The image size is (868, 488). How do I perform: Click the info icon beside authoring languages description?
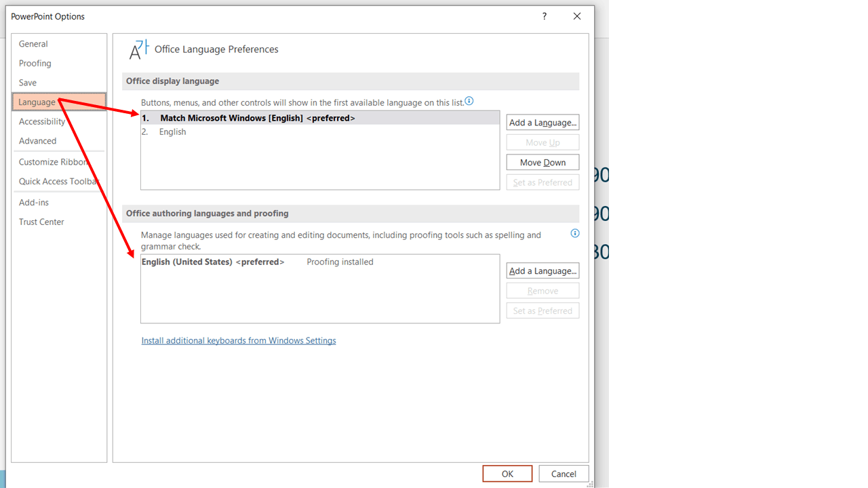point(575,234)
